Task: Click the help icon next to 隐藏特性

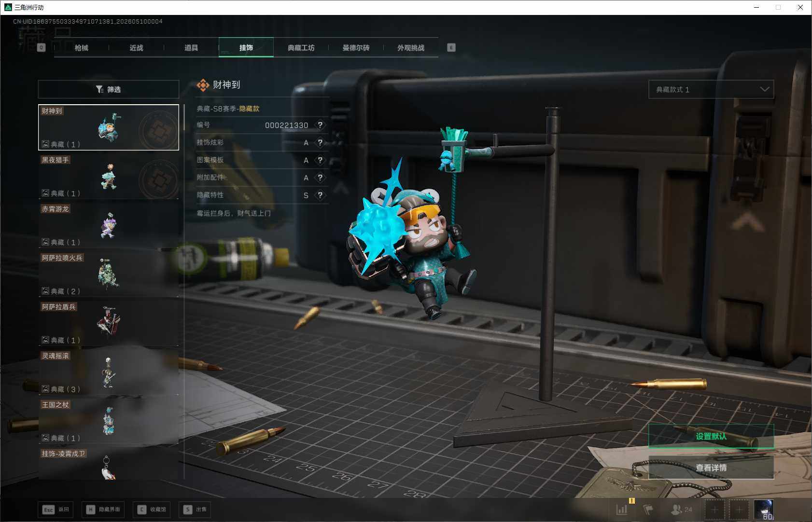Action: tap(320, 195)
